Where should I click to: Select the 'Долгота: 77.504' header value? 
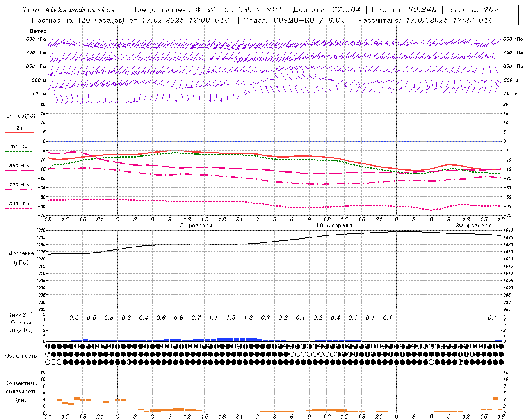326,10
